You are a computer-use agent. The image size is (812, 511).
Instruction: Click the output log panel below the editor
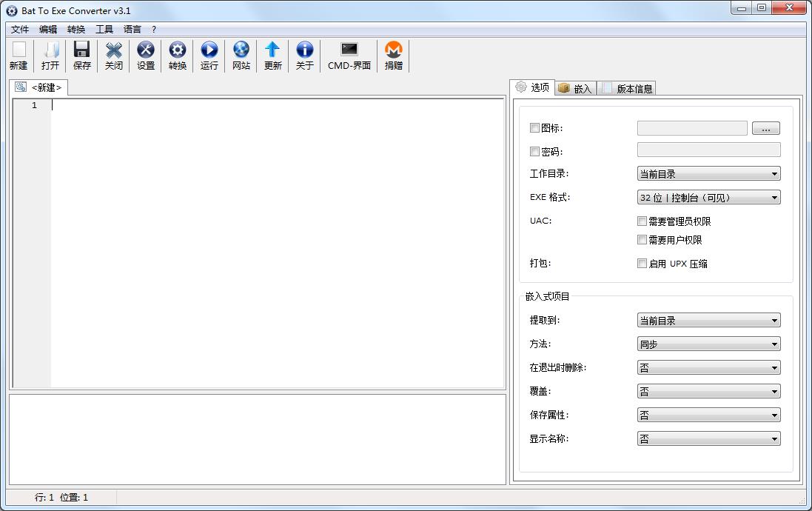(258, 439)
